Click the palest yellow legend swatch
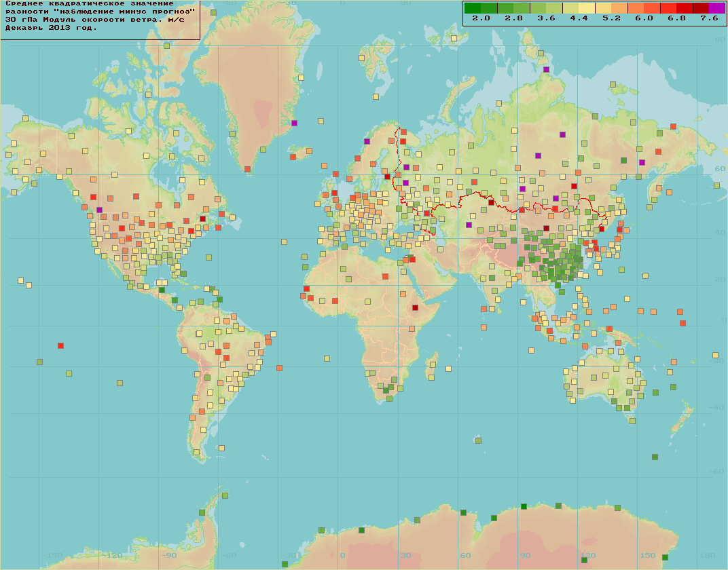 coord(587,8)
